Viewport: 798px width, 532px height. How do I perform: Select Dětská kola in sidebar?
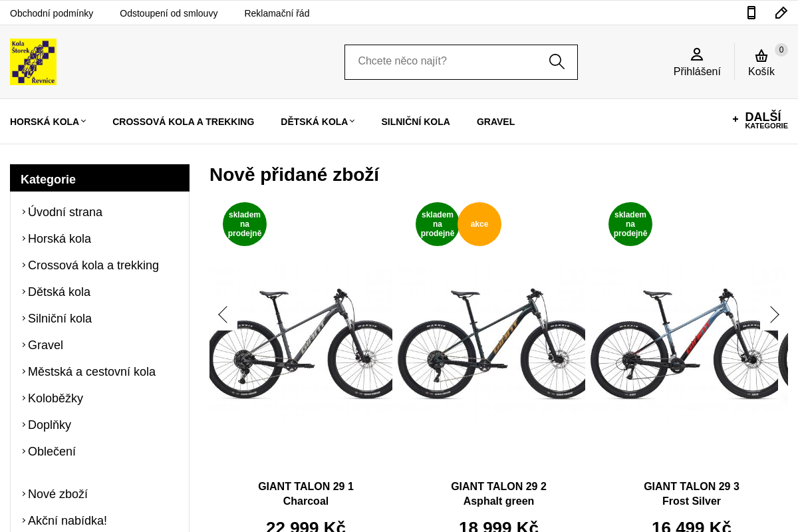59,292
